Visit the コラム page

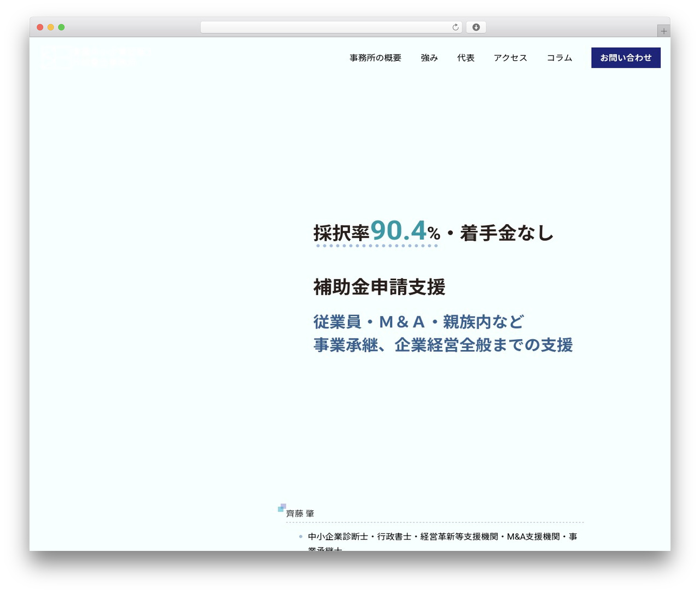click(559, 58)
